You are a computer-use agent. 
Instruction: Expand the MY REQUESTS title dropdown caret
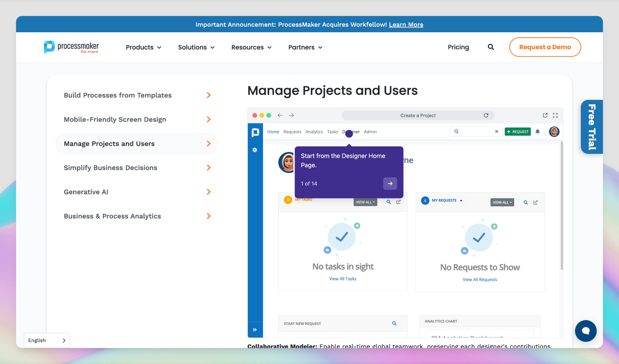461,201
